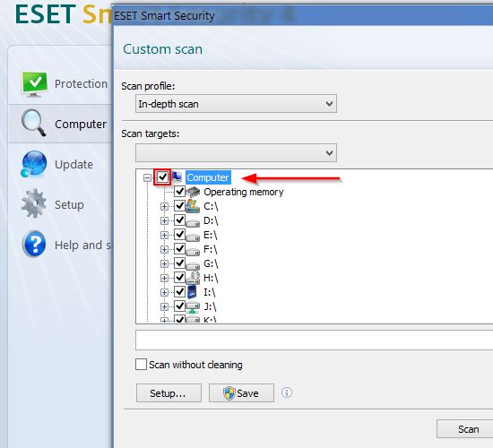
Task: Toggle the Computer root checkbox
Action: coord(163,177)
